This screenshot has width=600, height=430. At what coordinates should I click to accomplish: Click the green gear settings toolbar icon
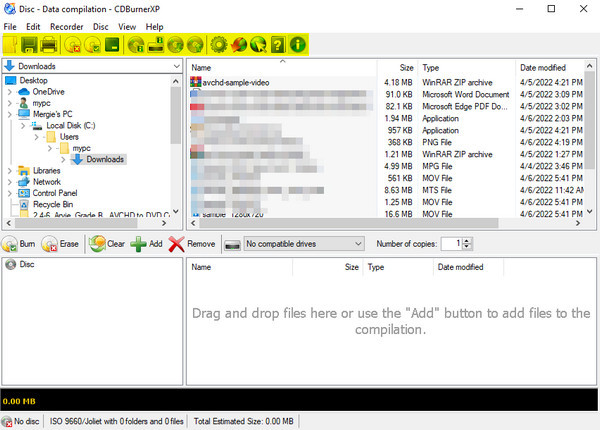pyautogui.click(x=219, y=45)
